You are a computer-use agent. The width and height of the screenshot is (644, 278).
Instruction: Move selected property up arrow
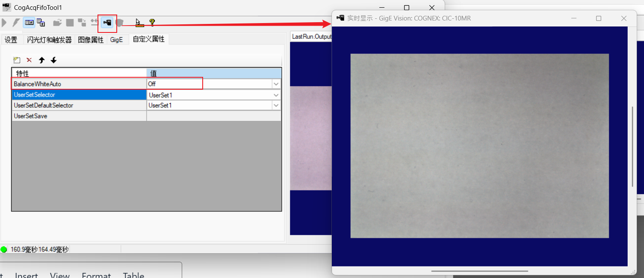click(41, 60)
